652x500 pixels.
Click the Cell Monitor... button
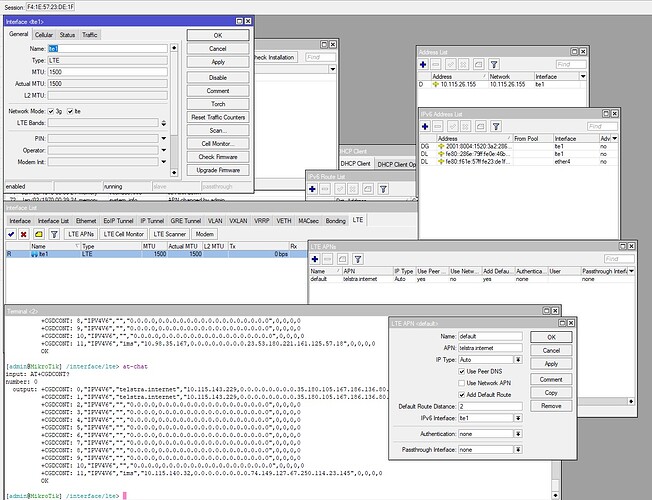[218, 144]
